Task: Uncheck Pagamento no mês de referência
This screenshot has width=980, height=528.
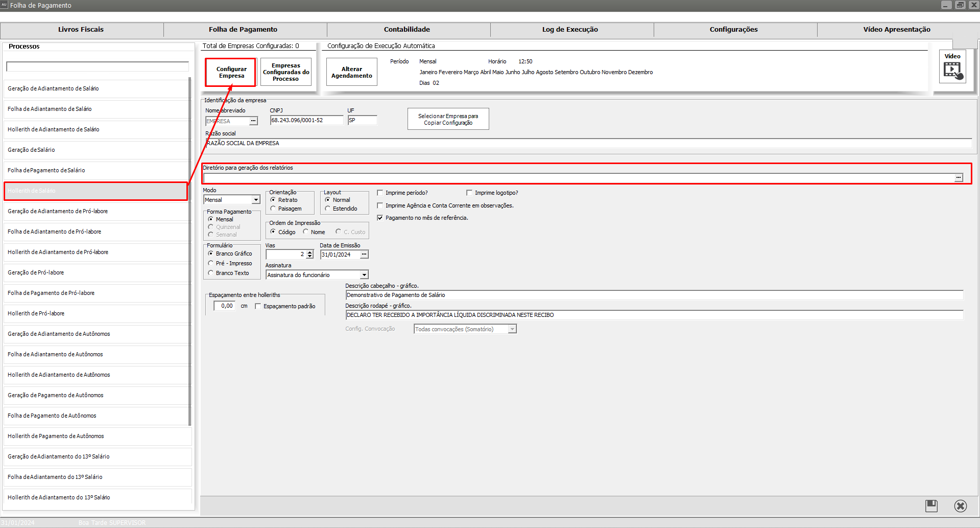Action: click(380, 218)
